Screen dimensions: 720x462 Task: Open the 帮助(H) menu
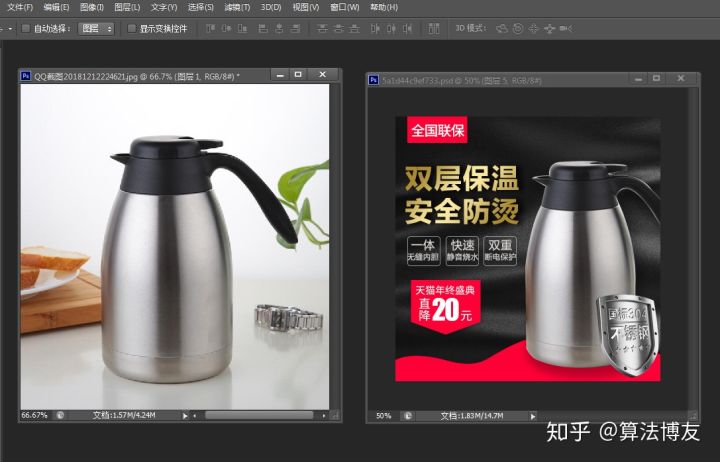pos(384,7)
